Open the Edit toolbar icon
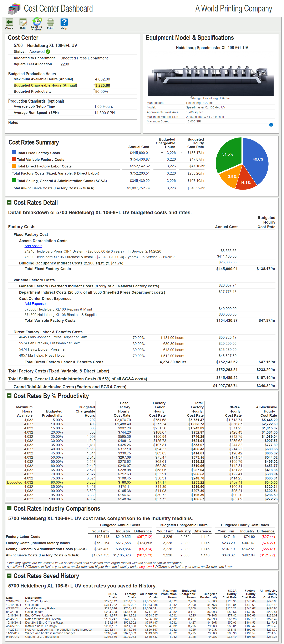Screen dimensions: 284x644 pyautogui.click(x=23, y=23)
